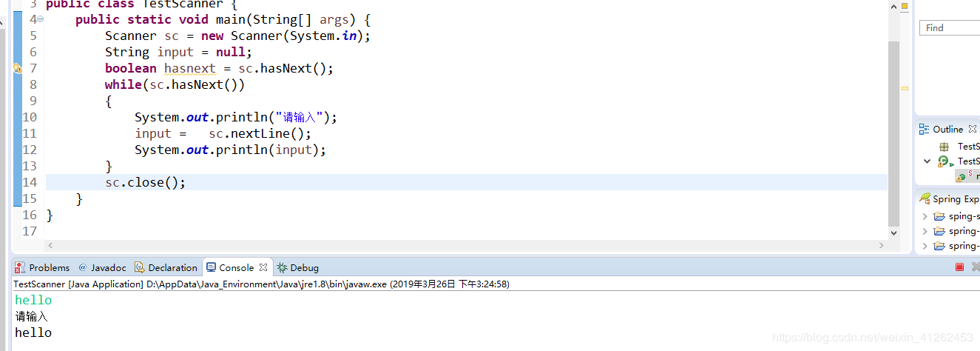Screen dimensions: 980x351
Task: Click the '请输入' console output line
Action: pyautogui.click(x=31, y=316)
